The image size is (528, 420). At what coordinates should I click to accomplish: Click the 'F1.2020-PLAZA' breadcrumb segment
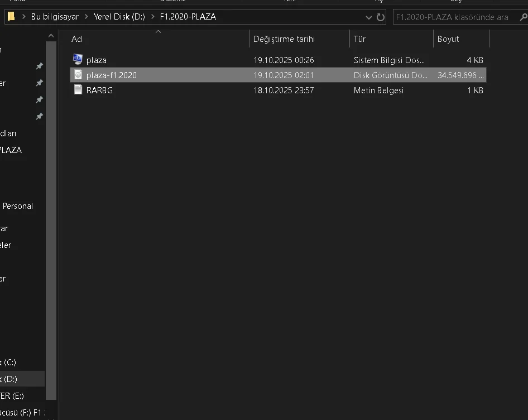pos(188,17)
